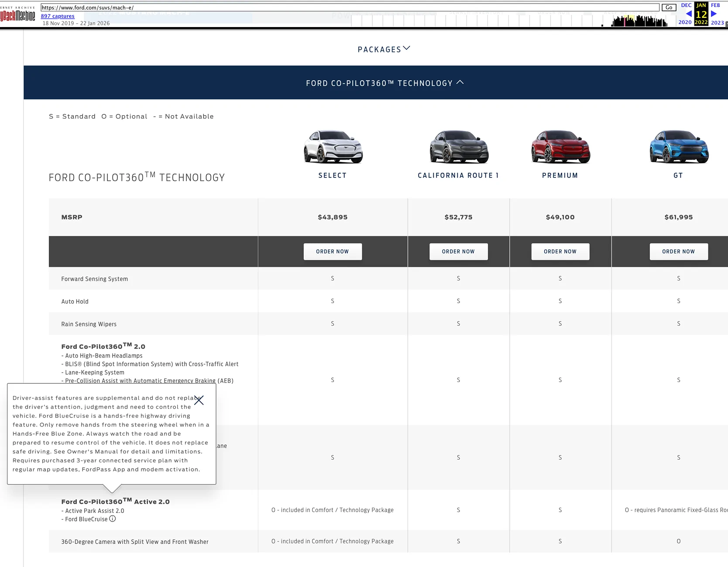The width and height of the screenshot is (728, 567).
Task: Click Premium MSRP $49,100
Action: tap(560, 217)
